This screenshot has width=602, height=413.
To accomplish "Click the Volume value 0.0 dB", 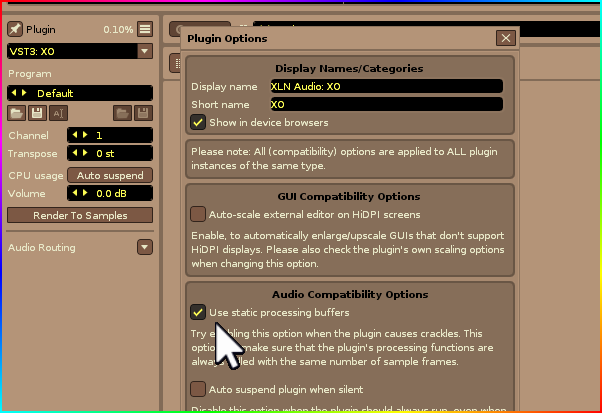I will click(x=111, y=194).
